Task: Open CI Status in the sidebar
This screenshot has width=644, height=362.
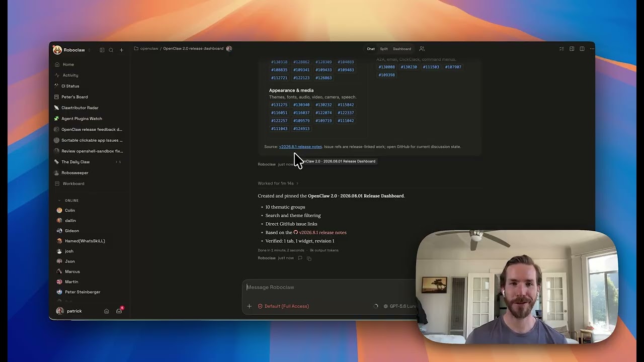Action: [90, 86]
